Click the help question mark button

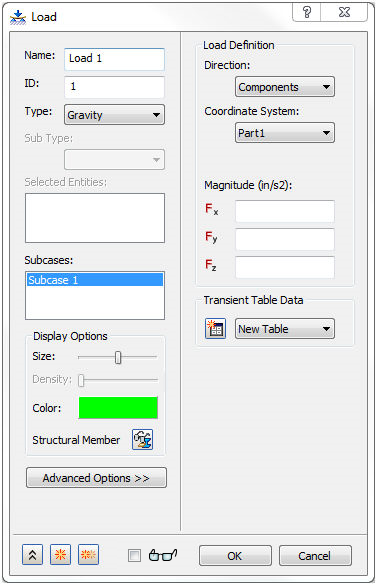point(307,12)
